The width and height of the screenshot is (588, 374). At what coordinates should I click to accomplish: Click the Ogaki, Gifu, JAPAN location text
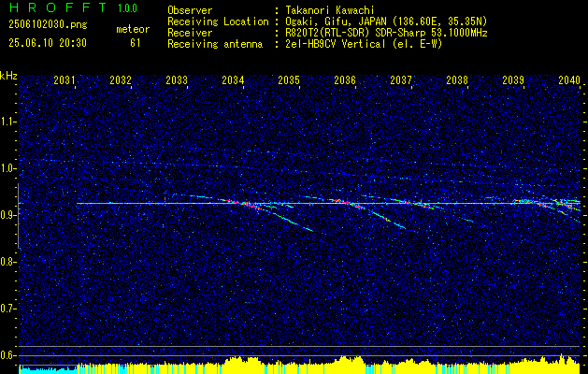[386, 22]
